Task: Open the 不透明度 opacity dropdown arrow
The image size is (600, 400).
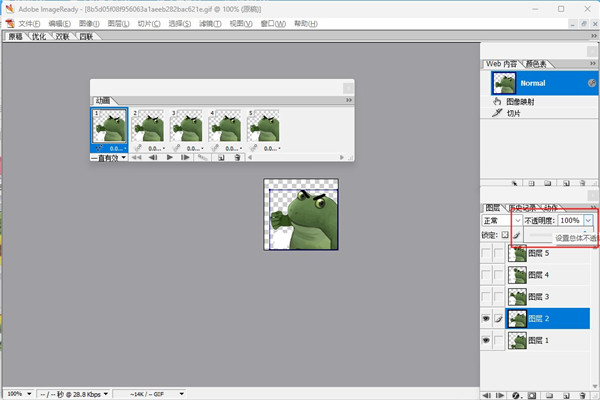Action: (x=588, y=220)
